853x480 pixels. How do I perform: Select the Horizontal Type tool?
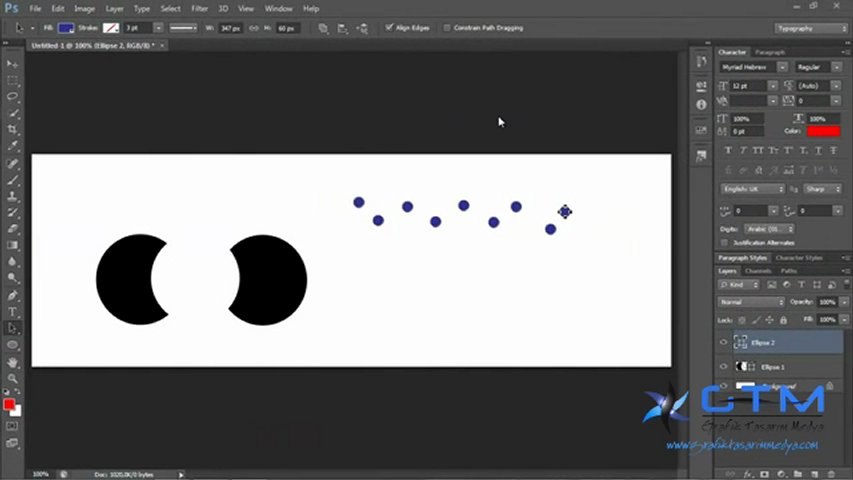(12, 312)
